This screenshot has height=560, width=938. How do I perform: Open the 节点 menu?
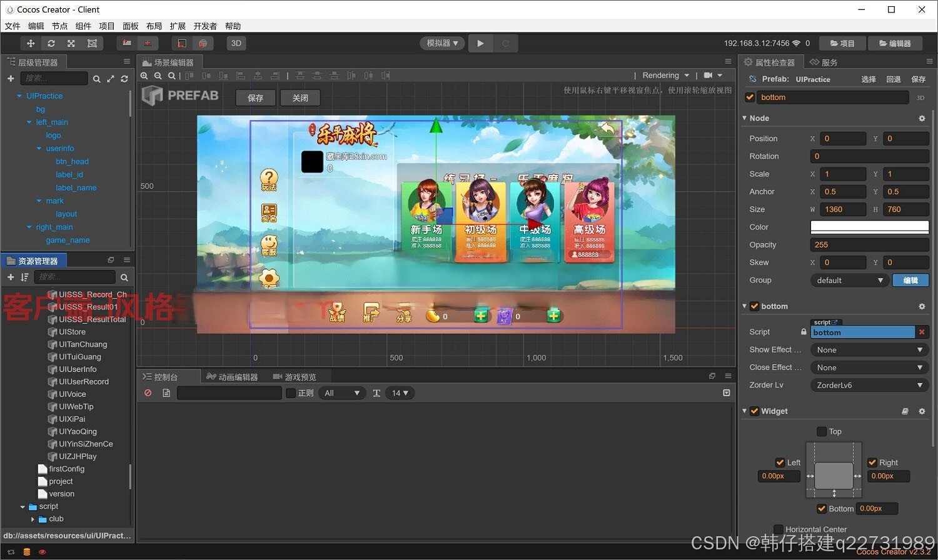click(x=59, y=26)
